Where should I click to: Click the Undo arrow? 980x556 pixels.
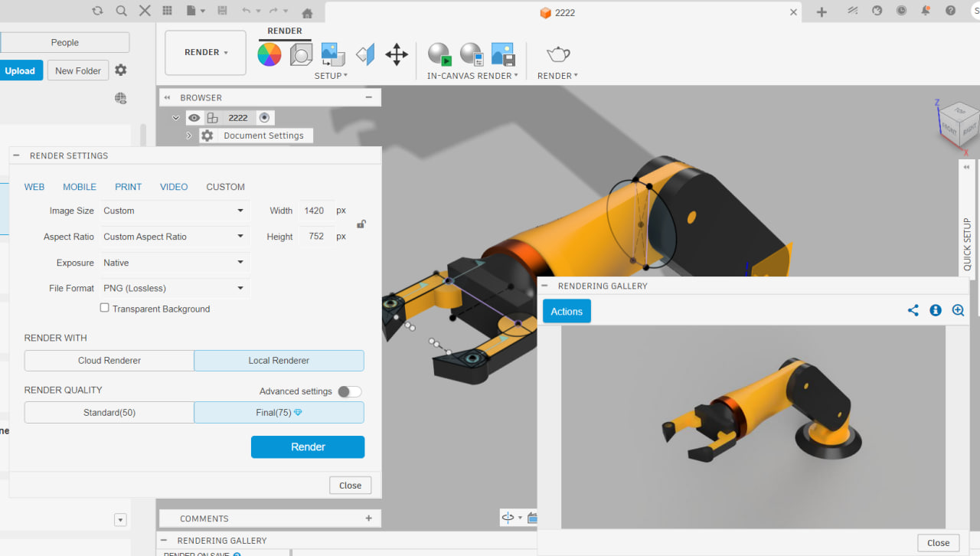click(246, 11)
